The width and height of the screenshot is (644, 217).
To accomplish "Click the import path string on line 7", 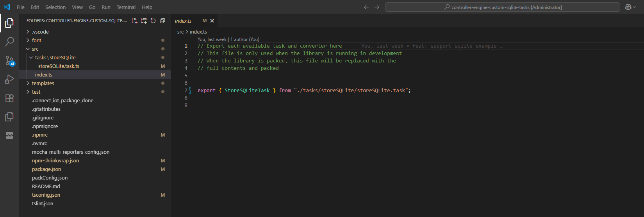I will coord(351,90).
